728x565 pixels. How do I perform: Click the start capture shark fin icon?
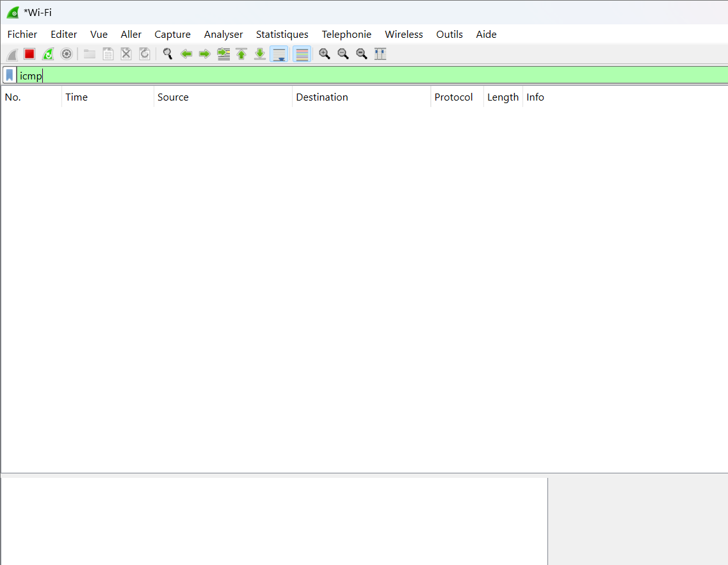12,54
